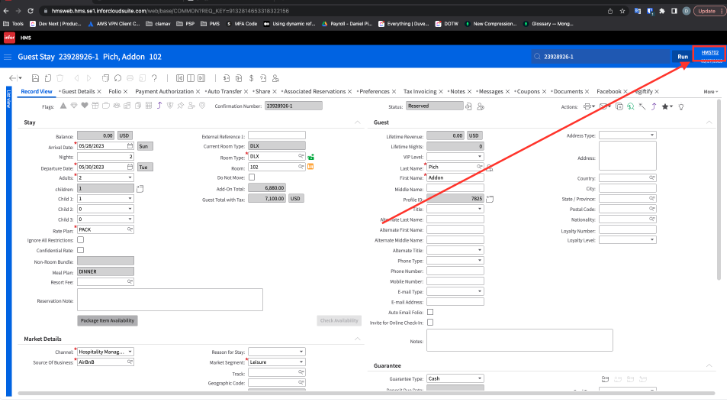Viewport: 727px width, 400px height.
Task: Open the VIP Level dropdown
Action: [479, 157]
